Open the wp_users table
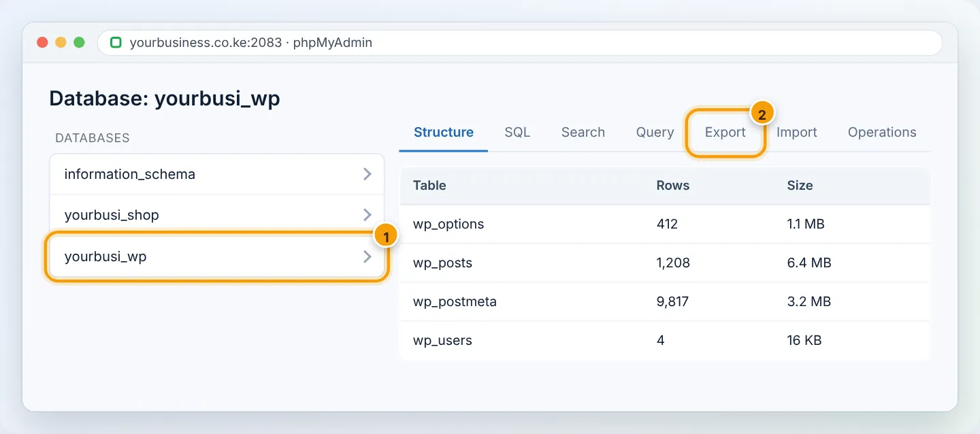Image resolution: width=980 pixels, height=434 pixels. (442, 340)
